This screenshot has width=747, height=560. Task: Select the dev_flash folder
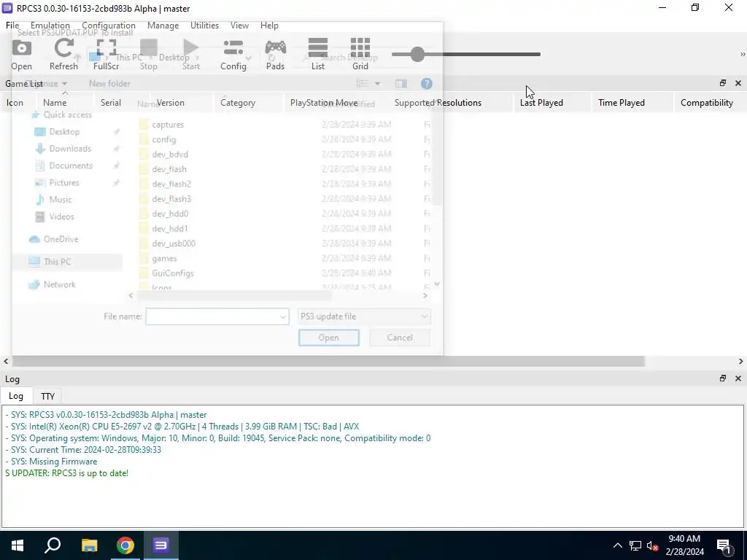pyautogui.click(x=169, y=169)
